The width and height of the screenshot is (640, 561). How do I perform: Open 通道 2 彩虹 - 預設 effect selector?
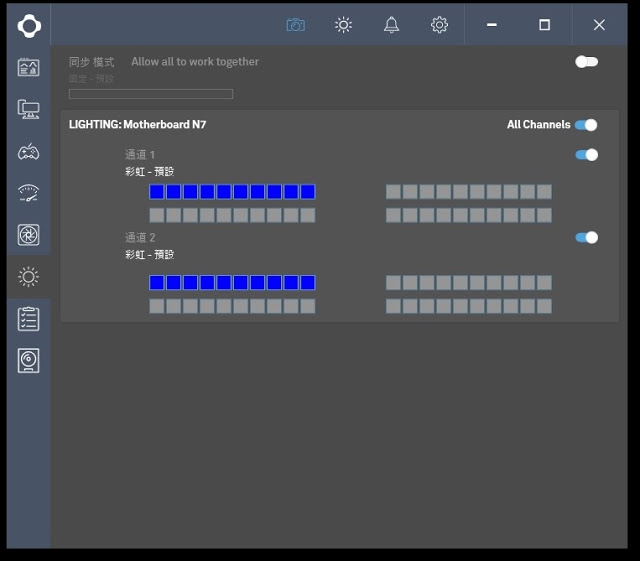click(149, 254)
